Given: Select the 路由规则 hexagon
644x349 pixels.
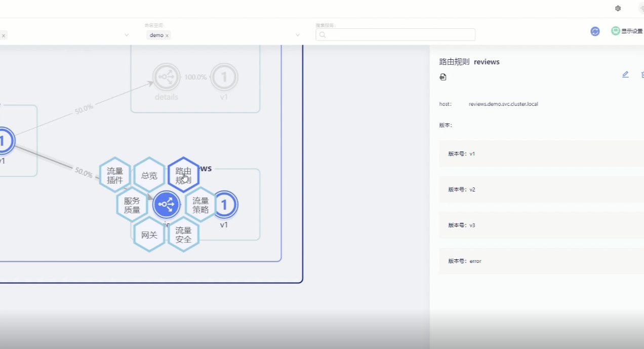Looking at the screenshot, I should click(183, 175).
